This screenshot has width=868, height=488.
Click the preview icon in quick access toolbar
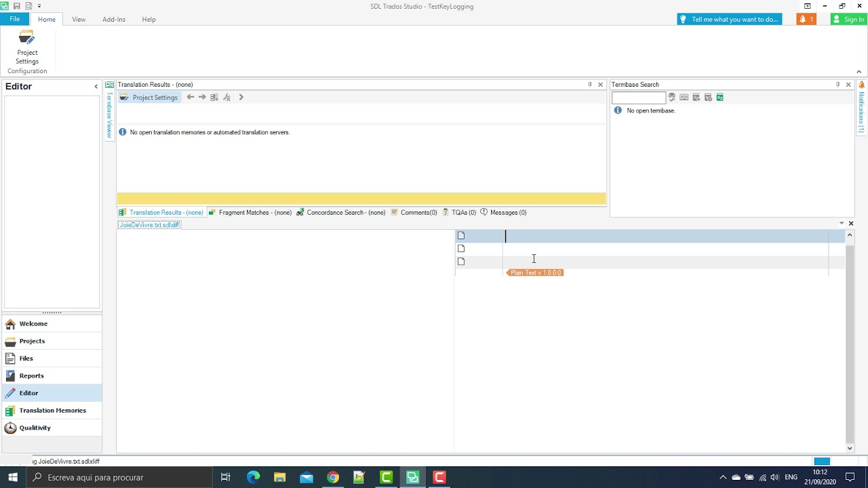tap(28, 6)
